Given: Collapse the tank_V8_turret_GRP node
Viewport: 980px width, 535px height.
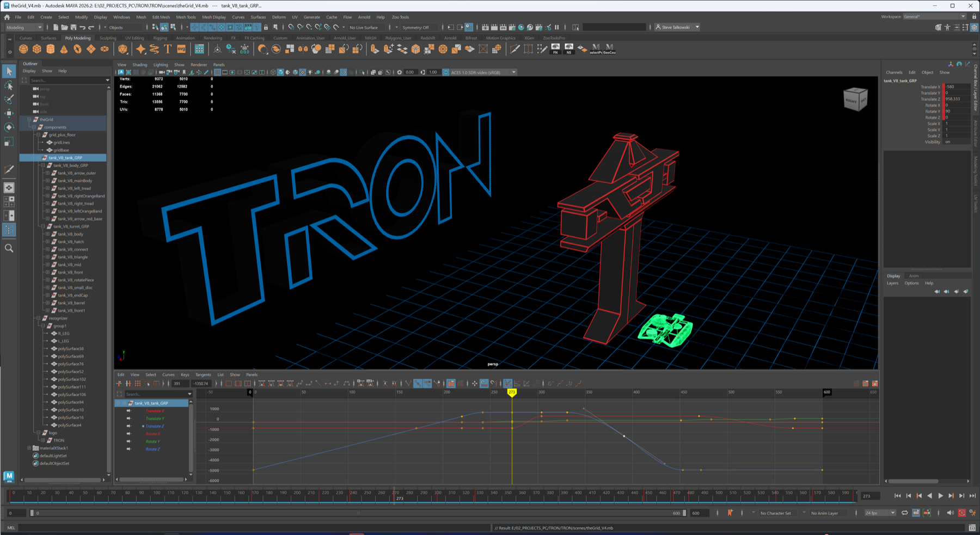Looking at the screenshot, I should (x=43, y=226).
